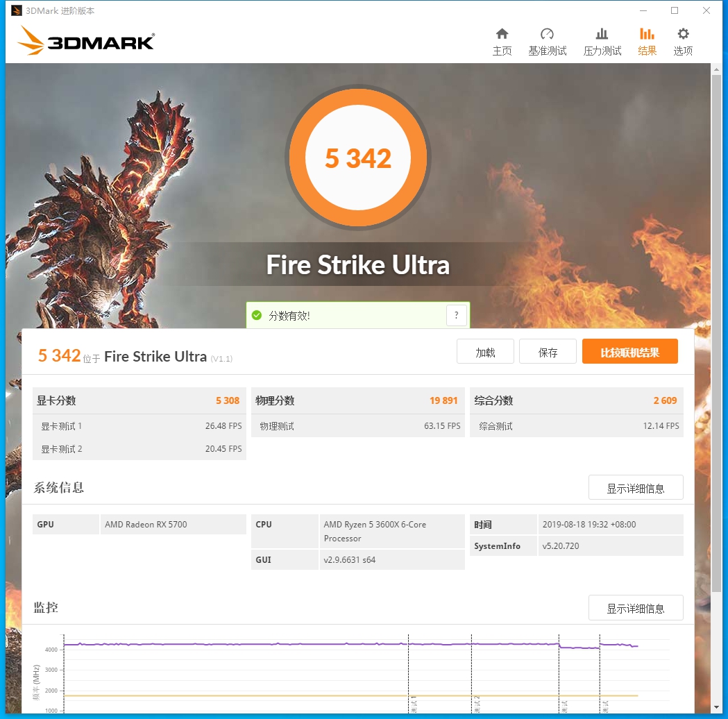
Task: Show details for 系统信息 section
Action: click(x=636, y=487)
